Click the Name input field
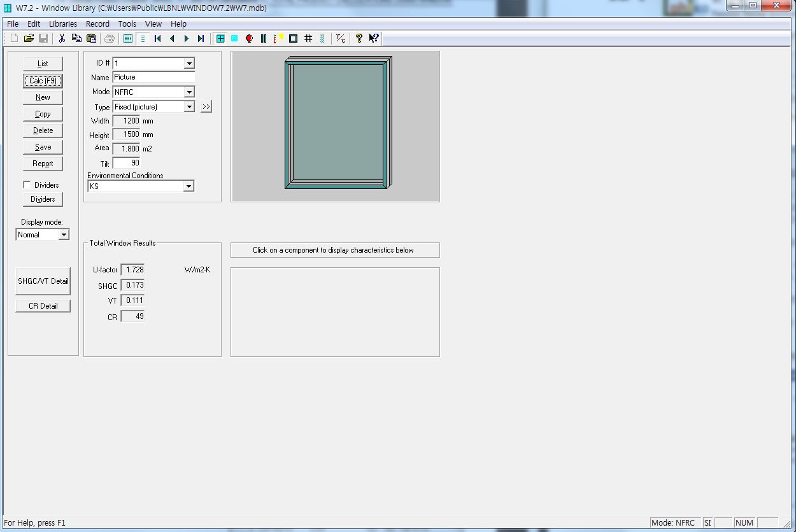The image size is (796, 532). tap(153, 77)
